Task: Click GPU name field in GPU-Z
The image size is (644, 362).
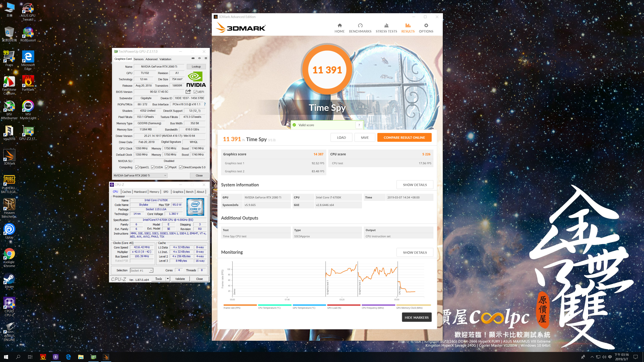Action: (159, 67)
